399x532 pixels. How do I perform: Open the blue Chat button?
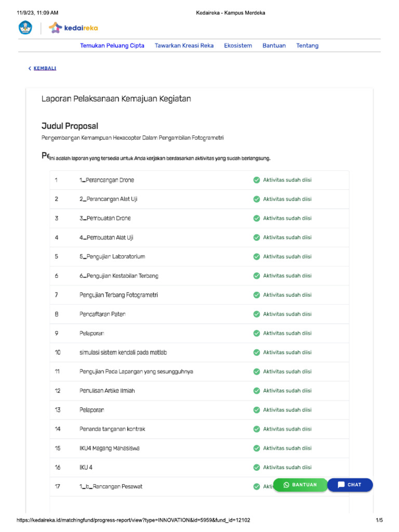click(x=350, y=485)
